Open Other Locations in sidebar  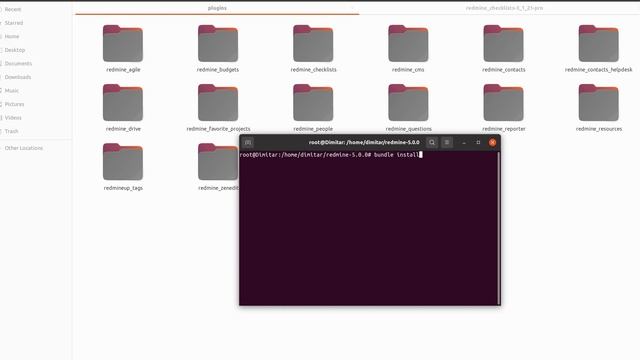pyautogui.click(x=24, y=148)
